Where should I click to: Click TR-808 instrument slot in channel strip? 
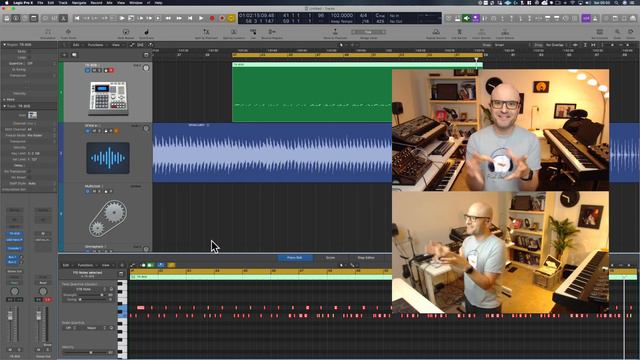[15, 234]
